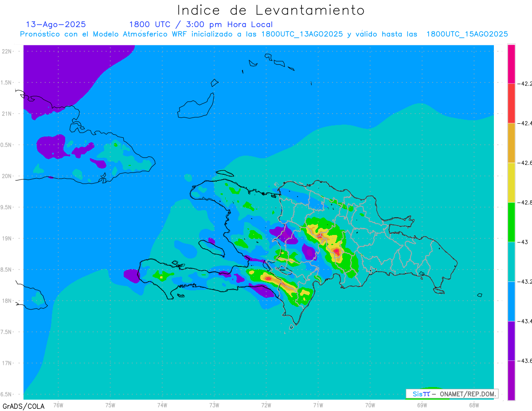Select the blue legend swatch between -43.2 and -43.4
Viewport: 532px width, 411px height.
click(x=511, y=301)
